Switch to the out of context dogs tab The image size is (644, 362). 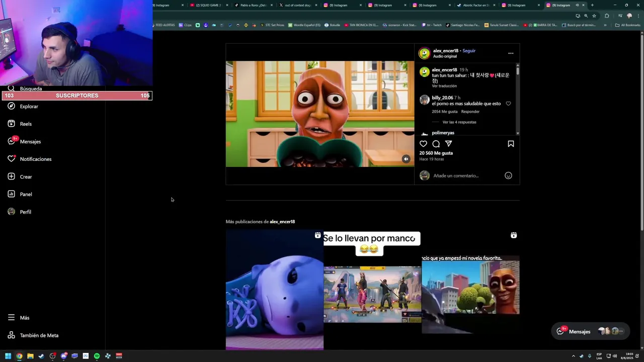coord(298,5)
